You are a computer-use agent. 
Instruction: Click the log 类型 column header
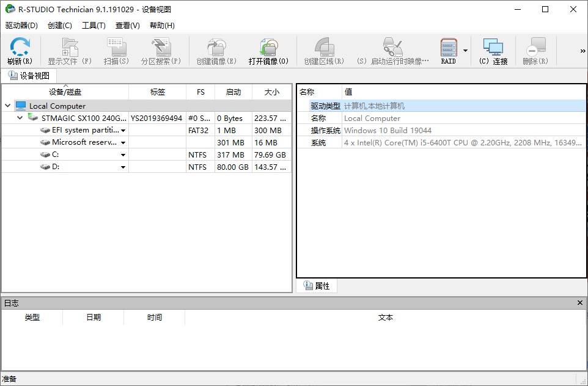[x=32, y=318]
